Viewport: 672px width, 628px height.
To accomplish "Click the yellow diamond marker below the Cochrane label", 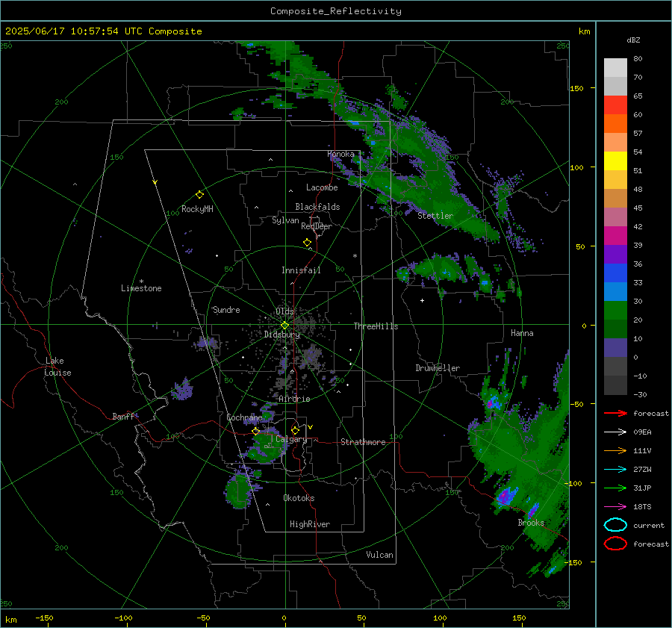I will point(256,432).
